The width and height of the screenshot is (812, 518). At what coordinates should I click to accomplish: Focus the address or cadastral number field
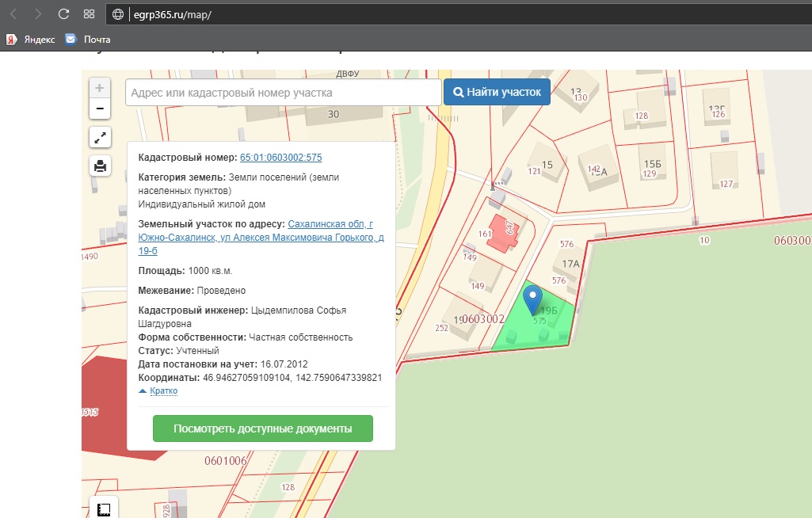[283, 93]
